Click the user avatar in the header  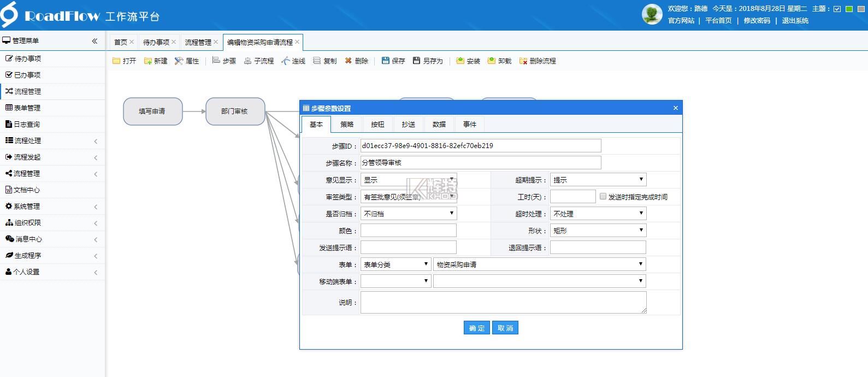click(x=652, y=14)
